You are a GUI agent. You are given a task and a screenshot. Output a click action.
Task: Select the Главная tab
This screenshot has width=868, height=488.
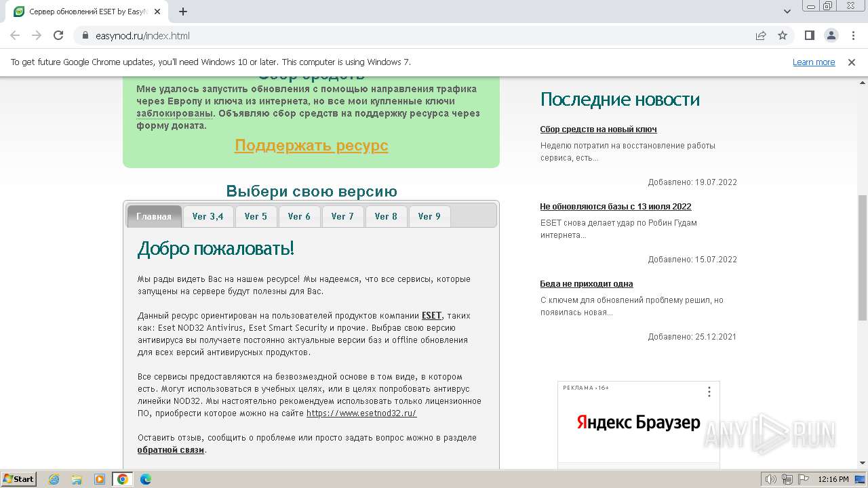[x=154, y=216]
